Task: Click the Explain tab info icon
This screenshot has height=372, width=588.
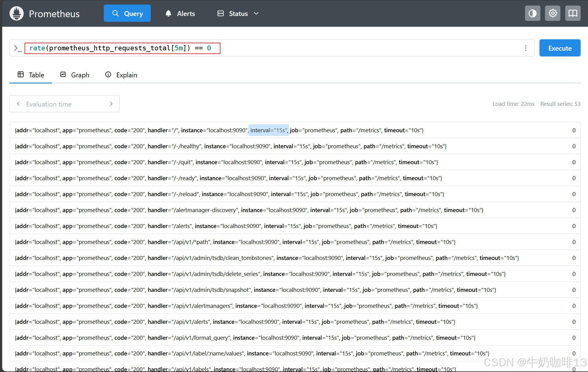Action: coord(108,75)
